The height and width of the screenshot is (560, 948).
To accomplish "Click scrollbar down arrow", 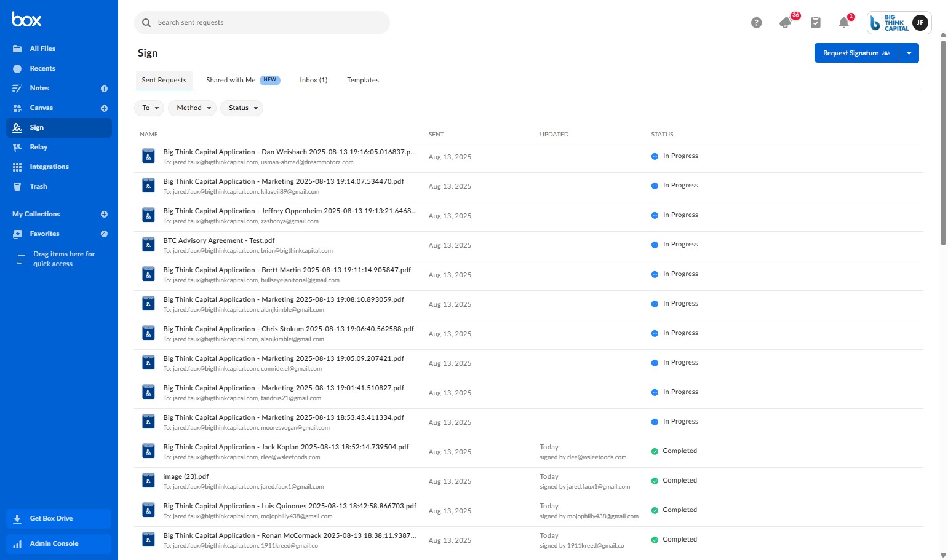I will pyautogui.click(x=943, y=555).
